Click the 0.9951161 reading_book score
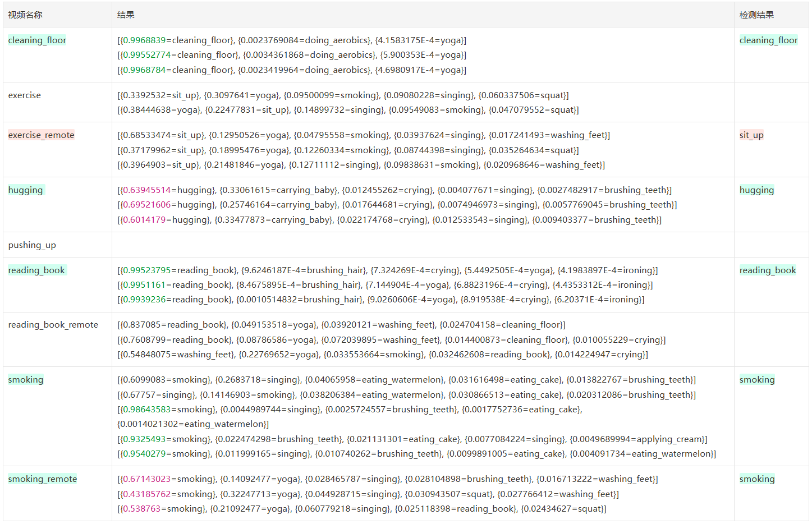The image size is (812, 524). [144, 285]
